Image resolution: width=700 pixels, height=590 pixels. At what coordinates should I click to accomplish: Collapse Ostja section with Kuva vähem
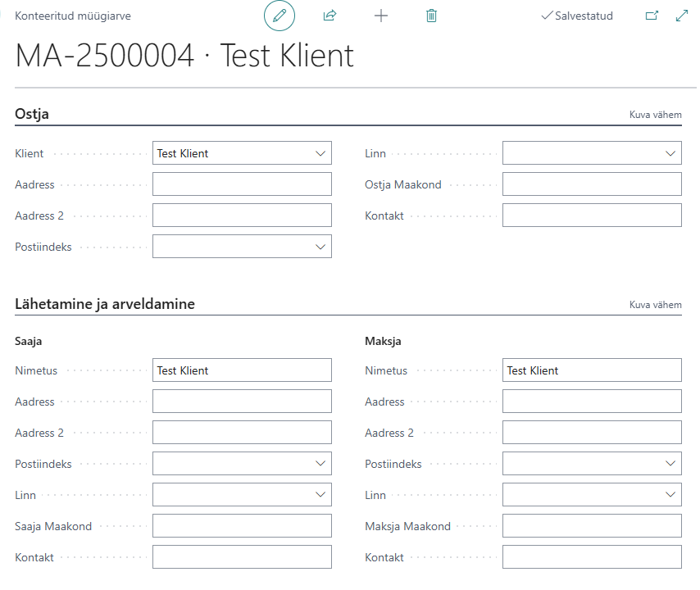coord(656,115)
